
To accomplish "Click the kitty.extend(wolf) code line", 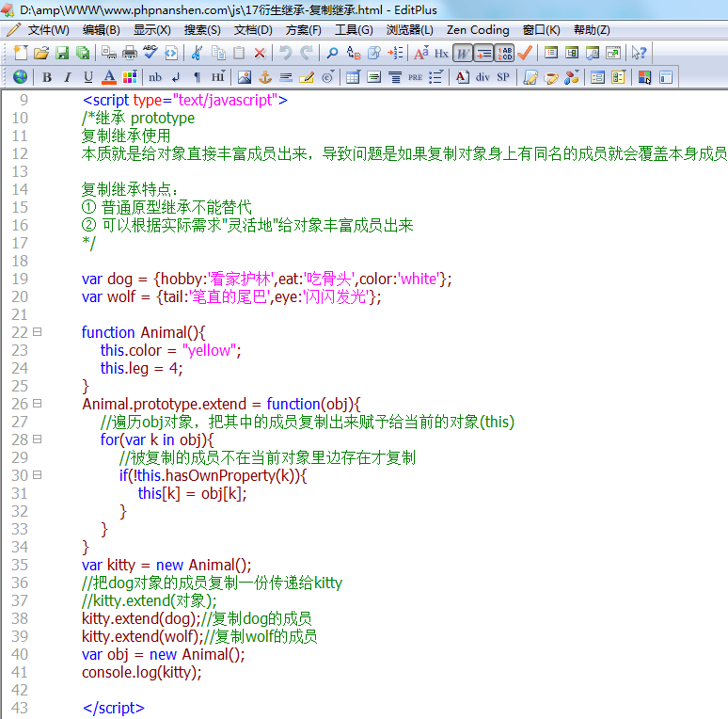I will (x=142, y=636).
